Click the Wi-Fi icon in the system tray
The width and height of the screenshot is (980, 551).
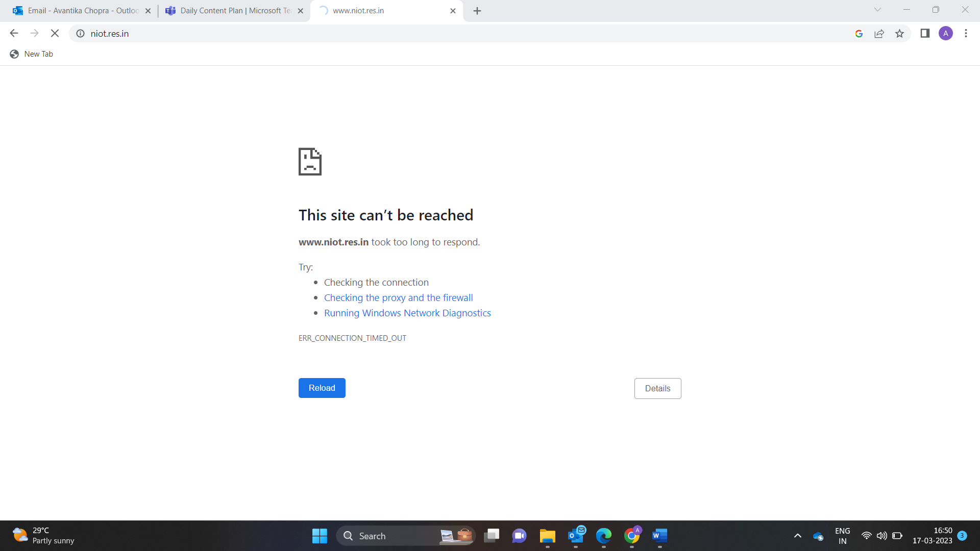(x=866, y=536)
